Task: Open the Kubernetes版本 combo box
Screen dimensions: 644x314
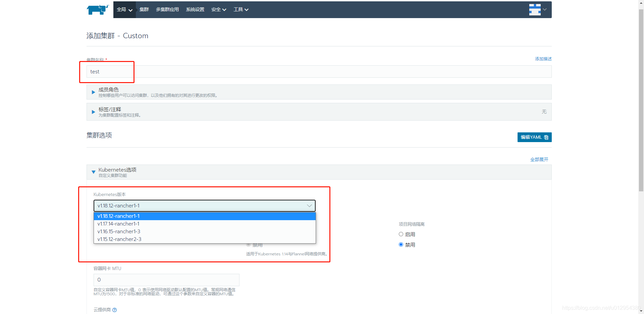Action: pyautogui.click(x=205, y=206)
